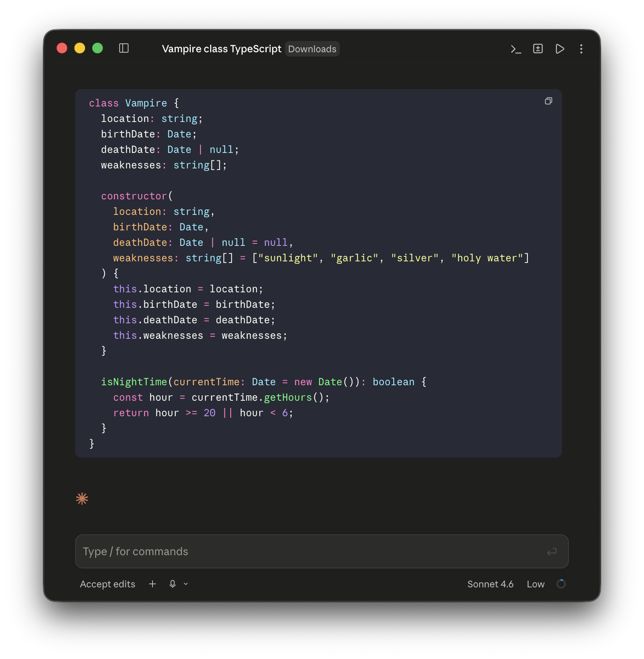Screen dimensions: 644x659
Task: Click the getHours call in the code
Action: coord(288,397)
